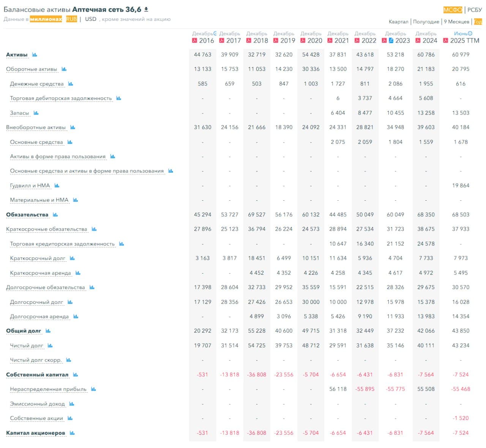This screenshot has width=486, height=448.
Task: Switch currency to USD
Action: click(x=90, y=18)
